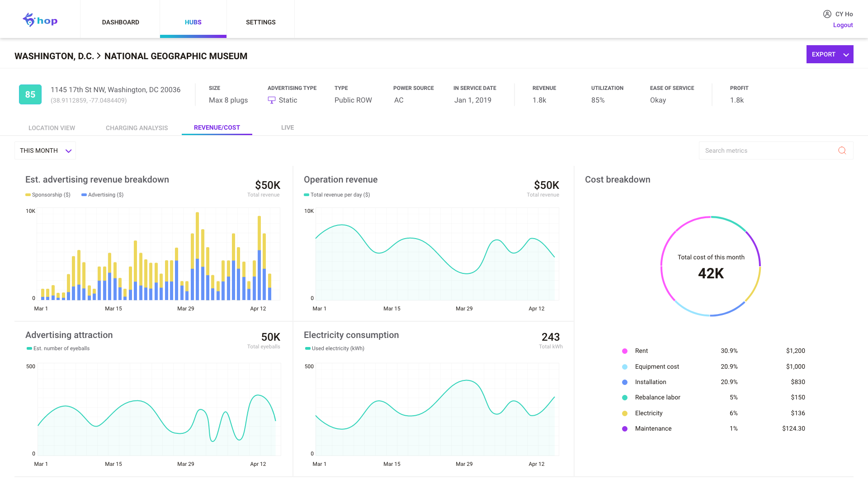
Task: Click the search magnifier icon
Action: point(842,150)
